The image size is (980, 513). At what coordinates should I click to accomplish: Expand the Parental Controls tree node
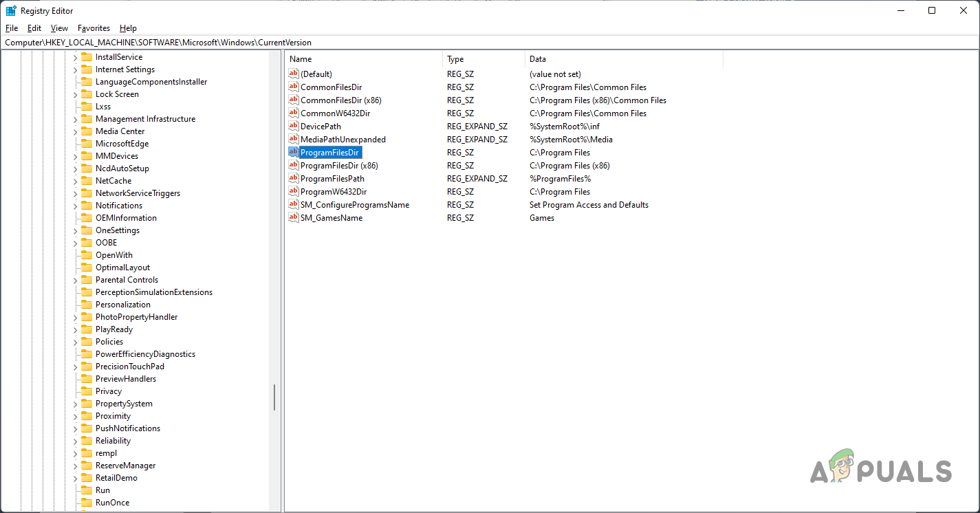[76, 280]
